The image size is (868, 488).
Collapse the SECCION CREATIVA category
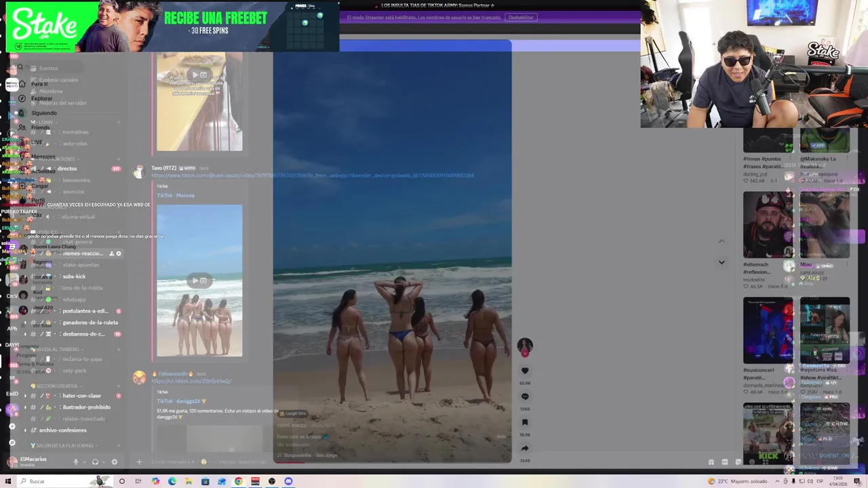click(58, 386)
